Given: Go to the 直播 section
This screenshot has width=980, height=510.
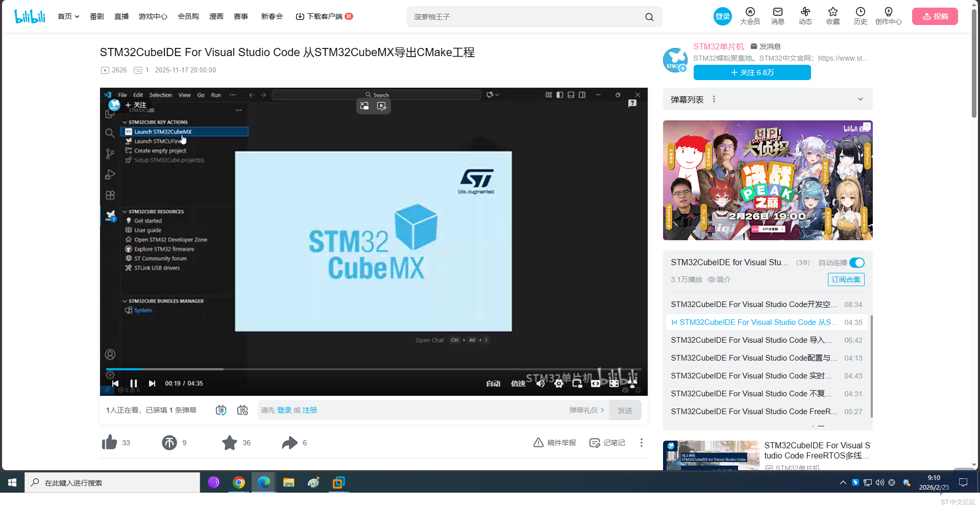Looking at the screenshot, I should click(121, 16).
